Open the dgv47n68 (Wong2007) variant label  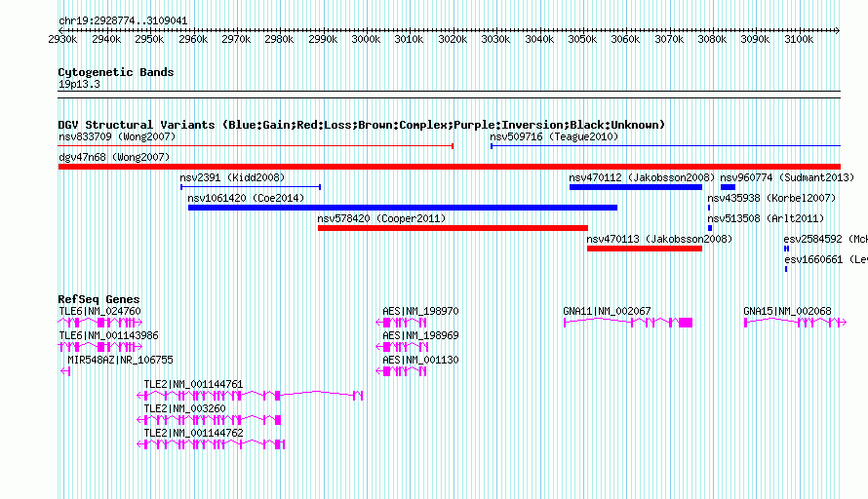(114, 157)
